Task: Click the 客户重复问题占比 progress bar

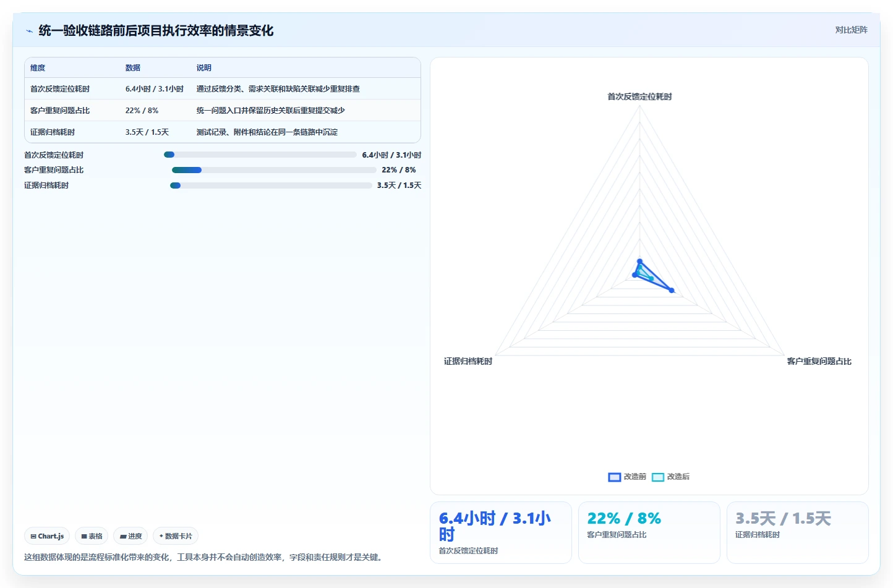Action: point(274,170)
